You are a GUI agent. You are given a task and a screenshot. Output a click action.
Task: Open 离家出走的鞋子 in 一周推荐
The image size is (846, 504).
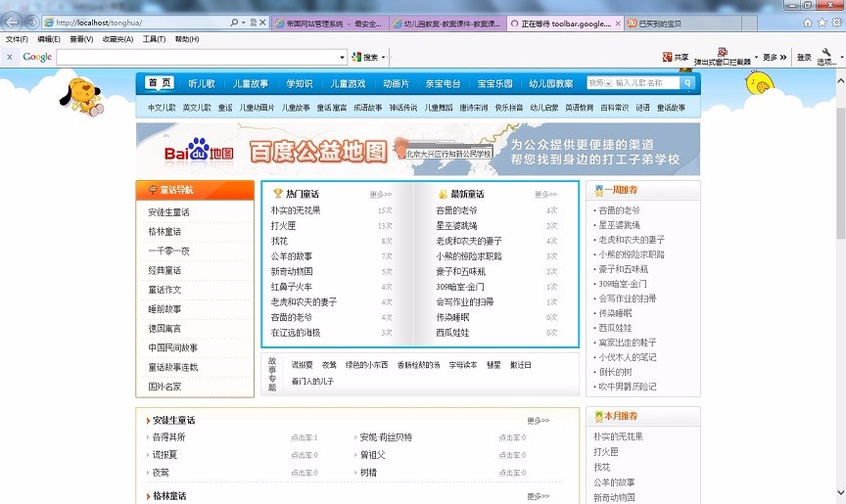628,343
